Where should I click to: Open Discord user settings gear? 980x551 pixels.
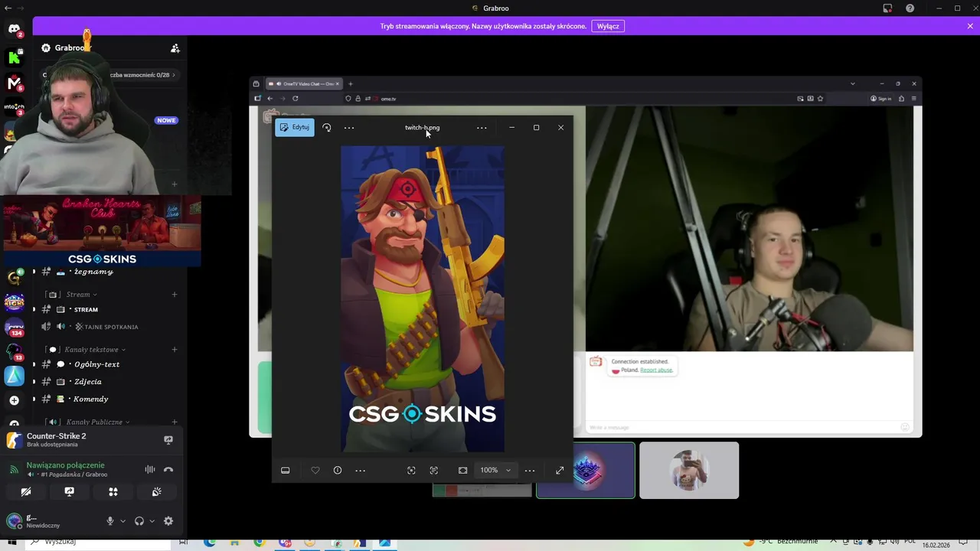pos(168,521)
